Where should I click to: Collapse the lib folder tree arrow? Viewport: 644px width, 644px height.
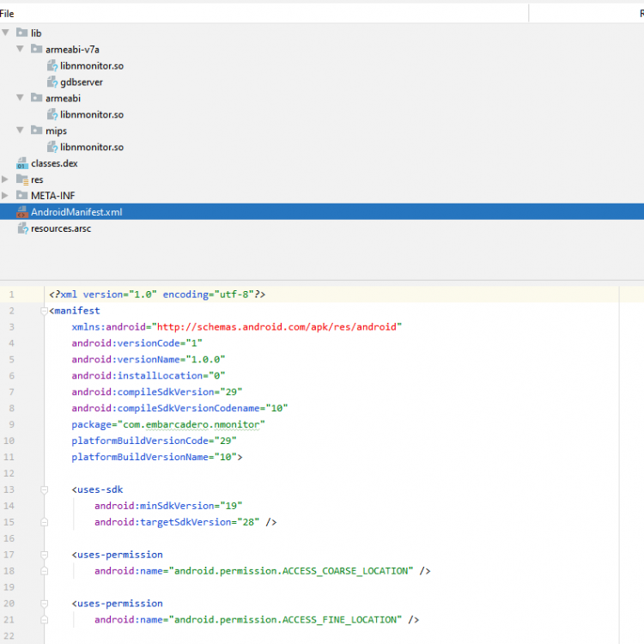click(x=5, y=33)
